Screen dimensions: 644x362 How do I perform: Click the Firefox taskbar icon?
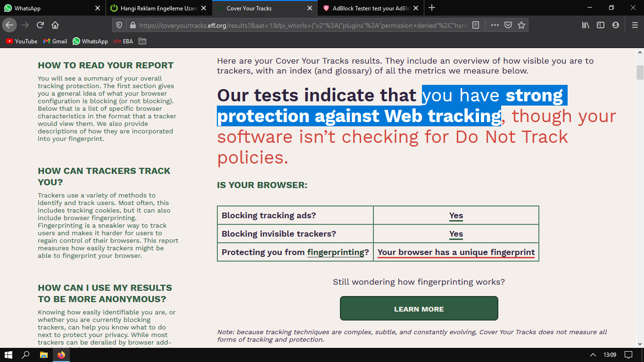point(61,354)
